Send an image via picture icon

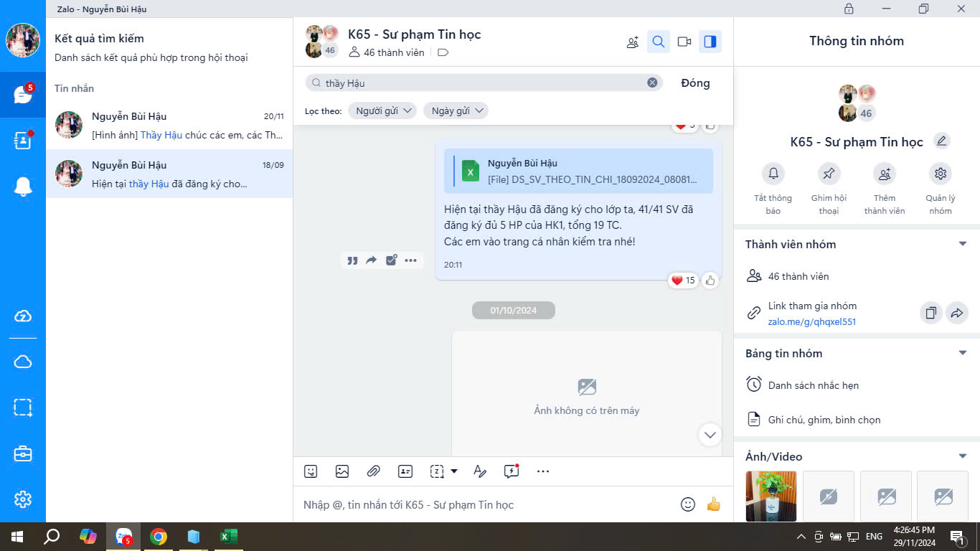tap(342, 471)
